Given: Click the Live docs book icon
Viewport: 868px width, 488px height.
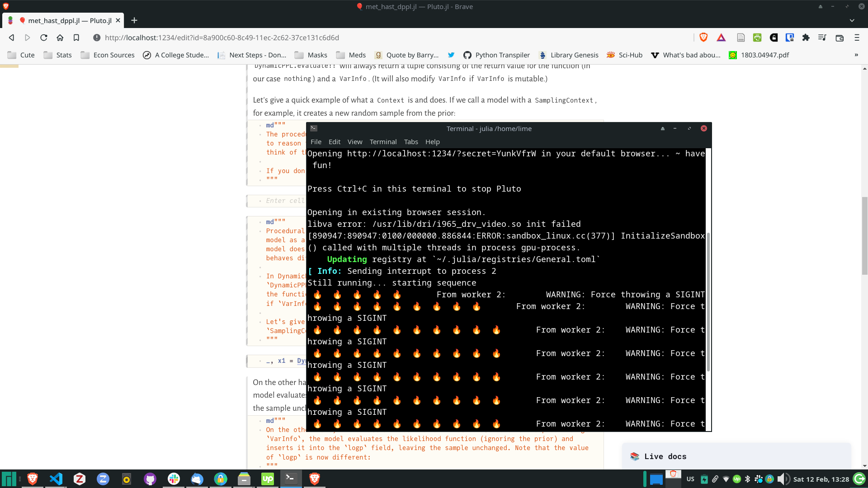Looking at the screenshot, I should pyautogui.click(x=635, y=456).
